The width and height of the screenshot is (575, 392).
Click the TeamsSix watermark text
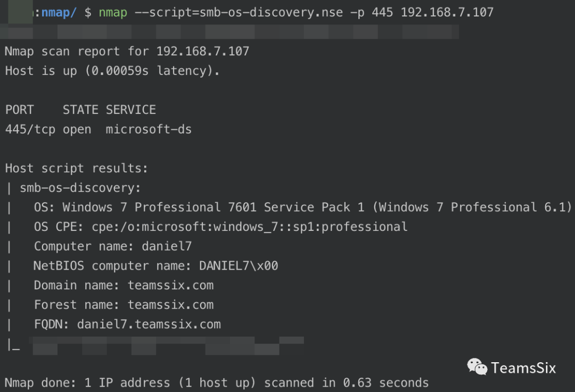click(523, 368)
